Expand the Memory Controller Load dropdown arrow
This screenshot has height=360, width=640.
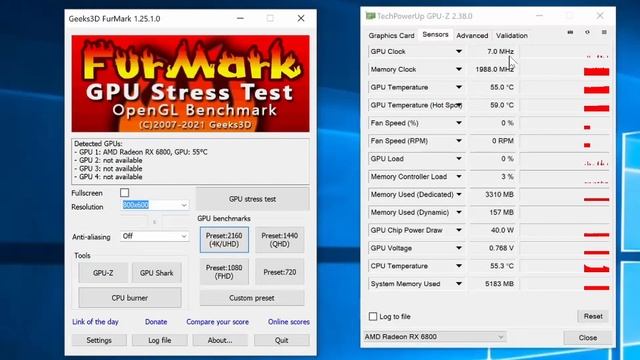tap(459, 177)
